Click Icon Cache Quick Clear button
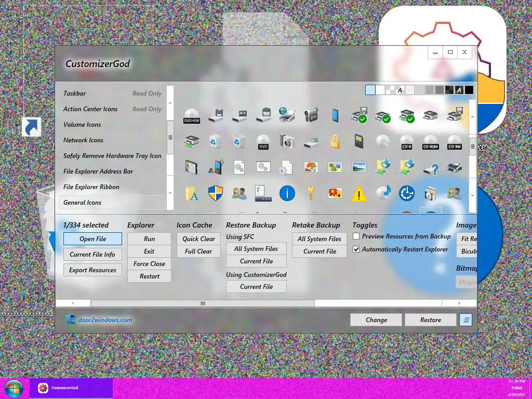 tap(199, 239)
